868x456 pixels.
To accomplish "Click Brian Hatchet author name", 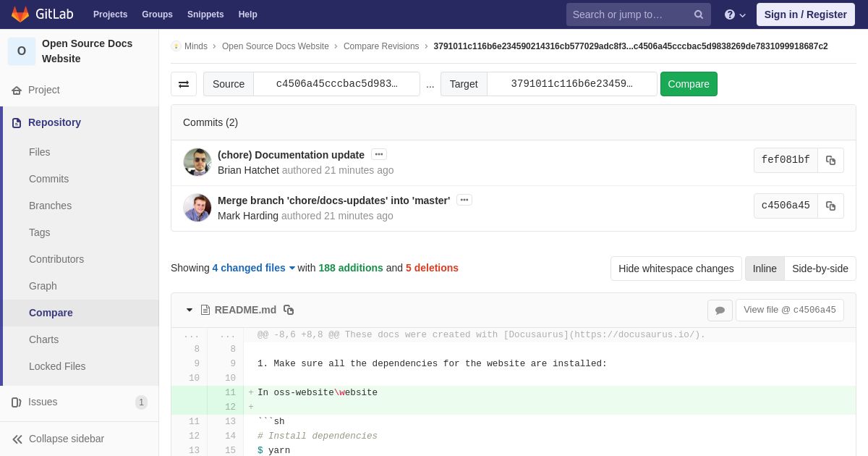I will [248, 170].
